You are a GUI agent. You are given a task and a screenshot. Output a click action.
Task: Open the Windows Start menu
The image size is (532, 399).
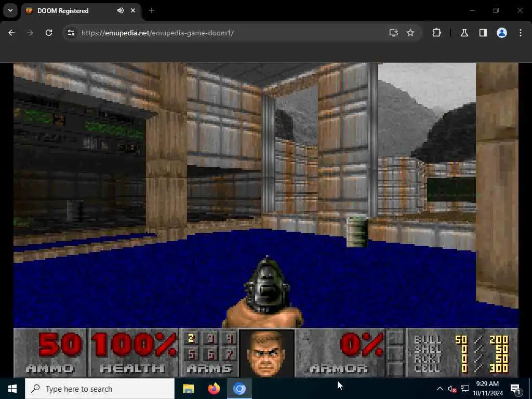pyautogui.click(x=12, y=389)
